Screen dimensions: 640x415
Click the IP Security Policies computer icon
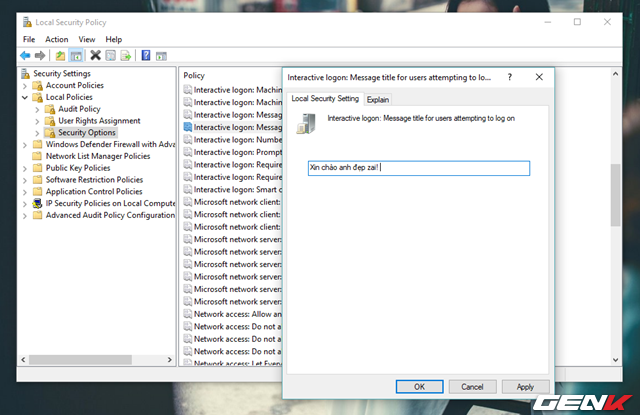(38, 203)
